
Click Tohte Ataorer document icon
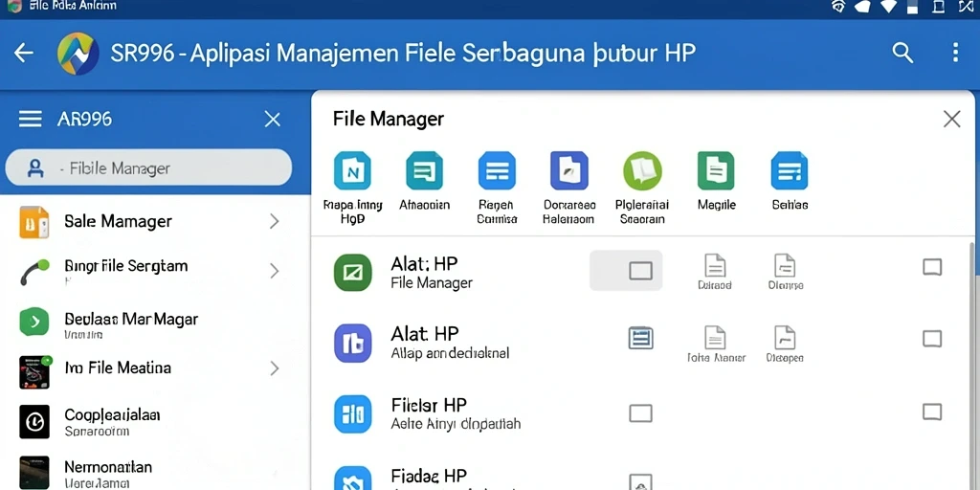point(715,338)
